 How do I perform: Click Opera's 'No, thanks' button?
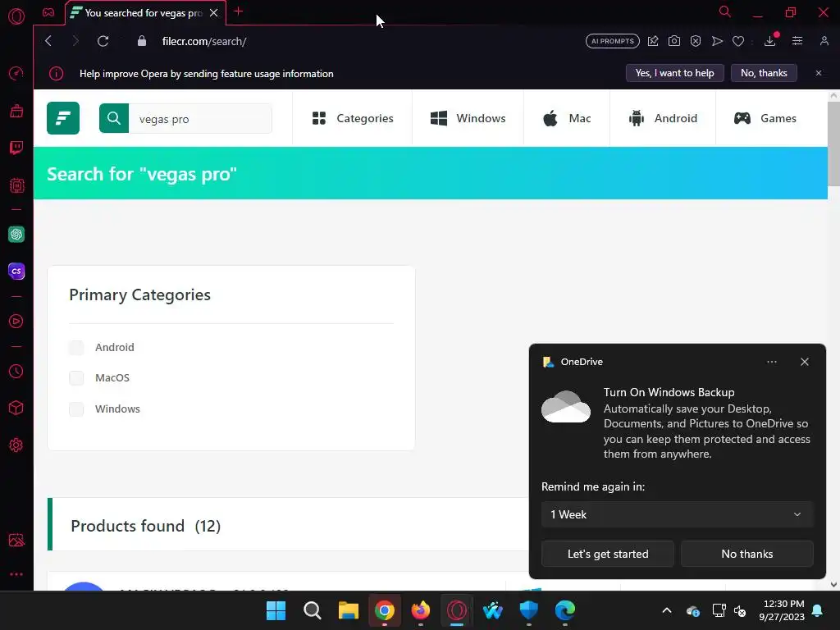(x=764, y=73)
